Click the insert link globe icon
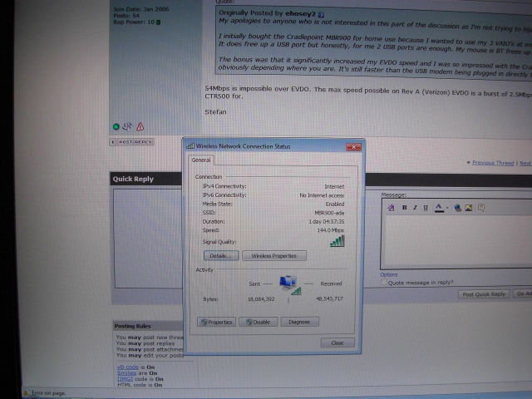The image size is (532, 399). pyautogui.click(x=458, y=208)
